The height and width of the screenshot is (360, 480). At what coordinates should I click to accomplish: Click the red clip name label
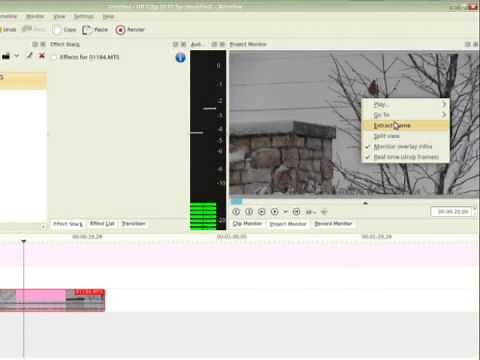[x=89, y=293]
